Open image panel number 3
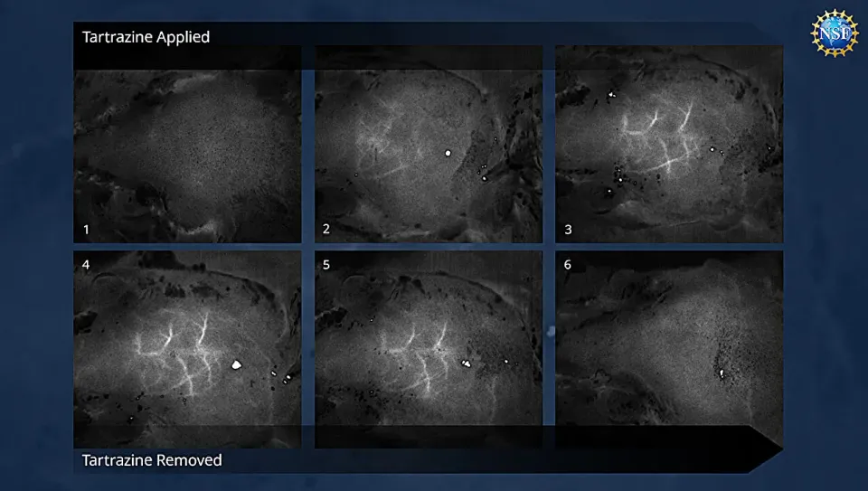Viewport: 868px width, 491px height. pyautogui.click(x=669, y=144)
